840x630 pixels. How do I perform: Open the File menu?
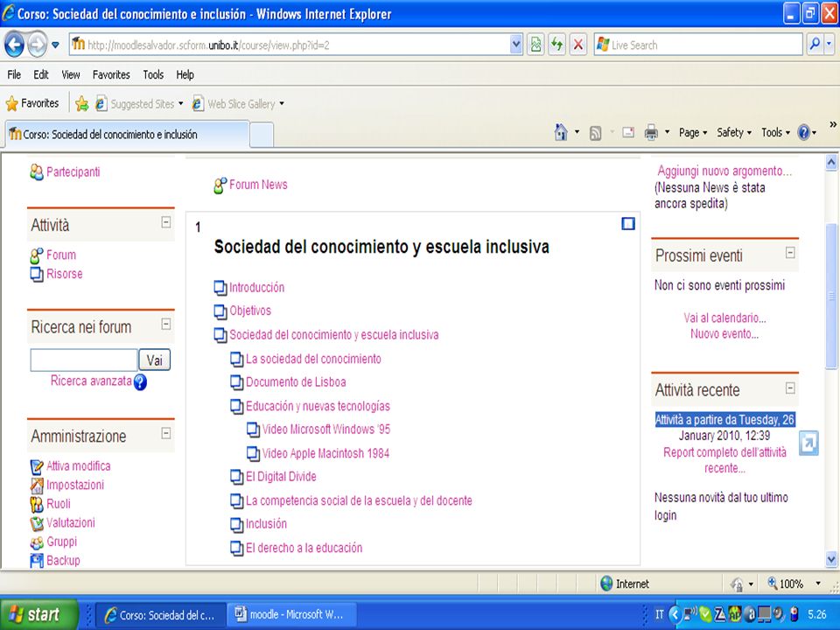(14, 74)
